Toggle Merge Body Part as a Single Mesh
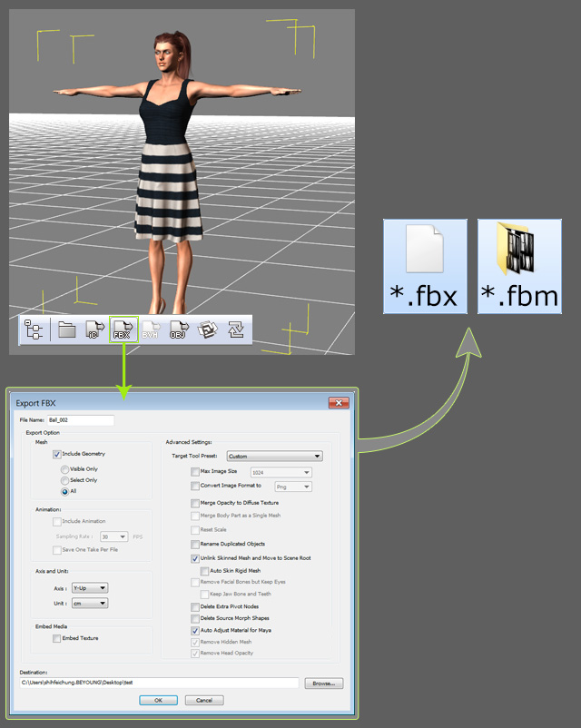581x728 pixels. (195, 516)
